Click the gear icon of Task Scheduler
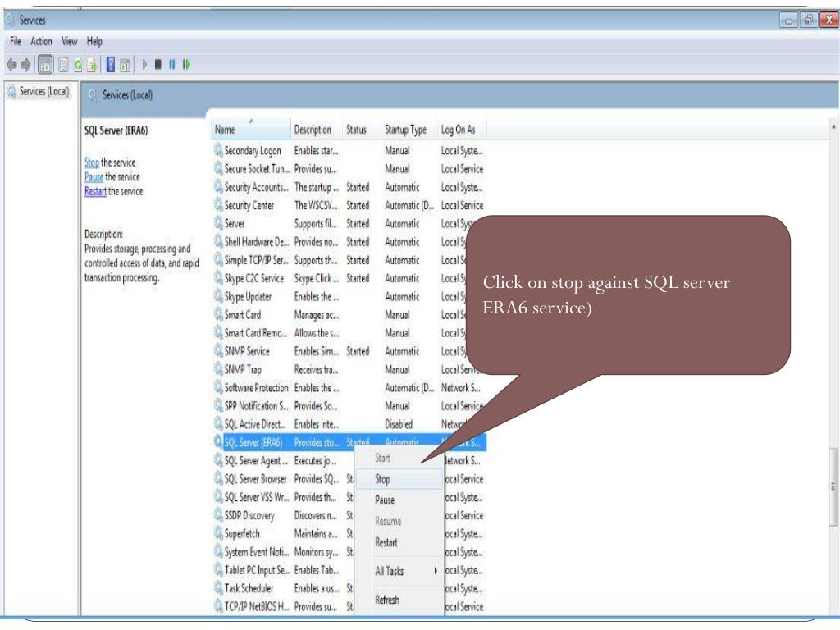The width and height of the screenshot is (840, 630). pos(218,587)
